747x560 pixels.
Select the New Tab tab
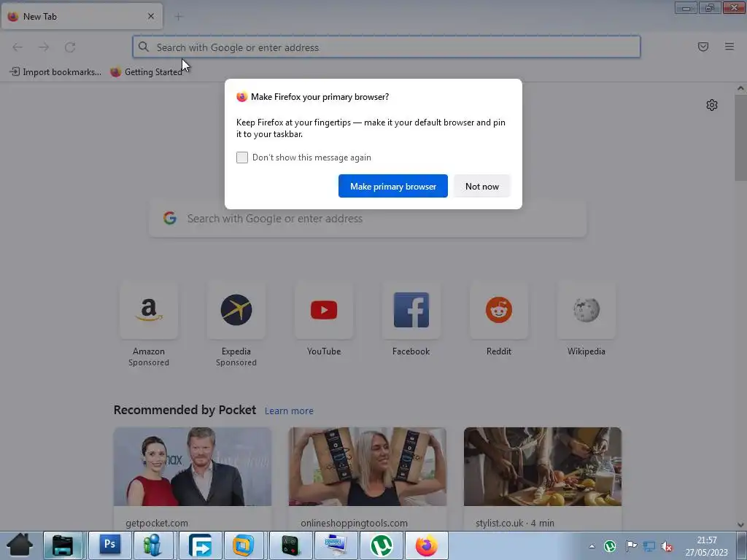[x=82, y=16]
